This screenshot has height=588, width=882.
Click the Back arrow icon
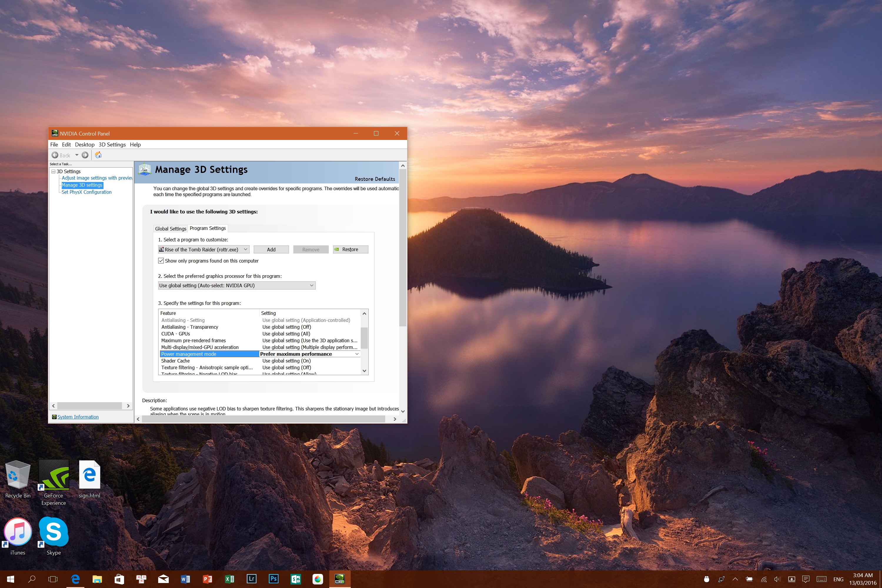click(55, 155)
